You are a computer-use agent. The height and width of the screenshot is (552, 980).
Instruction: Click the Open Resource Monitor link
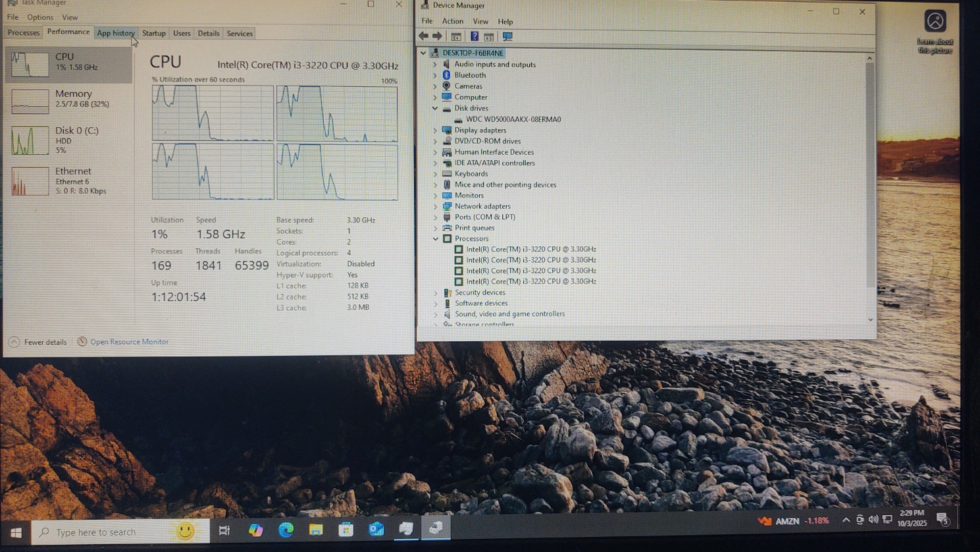(129, 342)
